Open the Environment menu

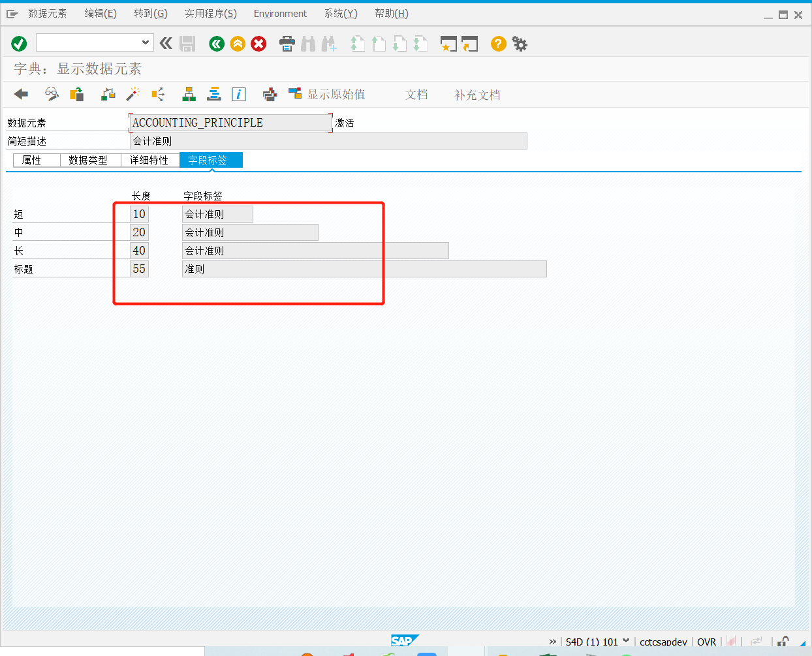pyautogui.click(x=280, y=13)
